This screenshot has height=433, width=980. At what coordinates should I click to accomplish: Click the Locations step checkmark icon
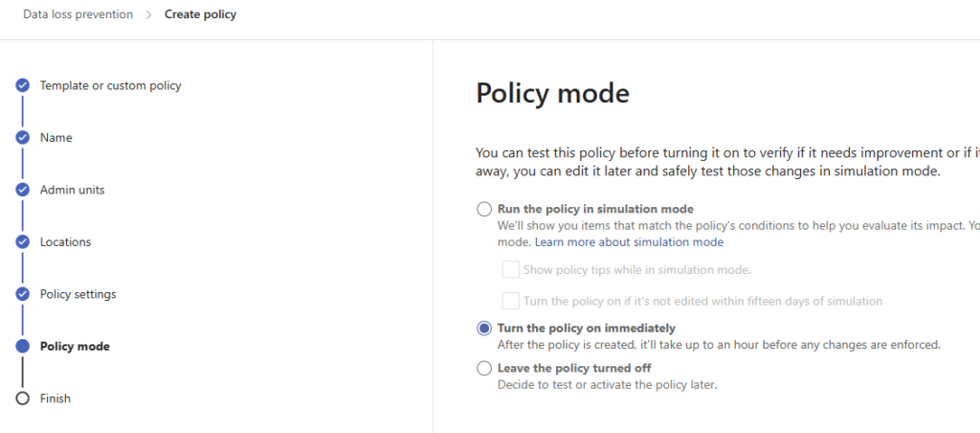pyautogui.click(x=23, y=242)
